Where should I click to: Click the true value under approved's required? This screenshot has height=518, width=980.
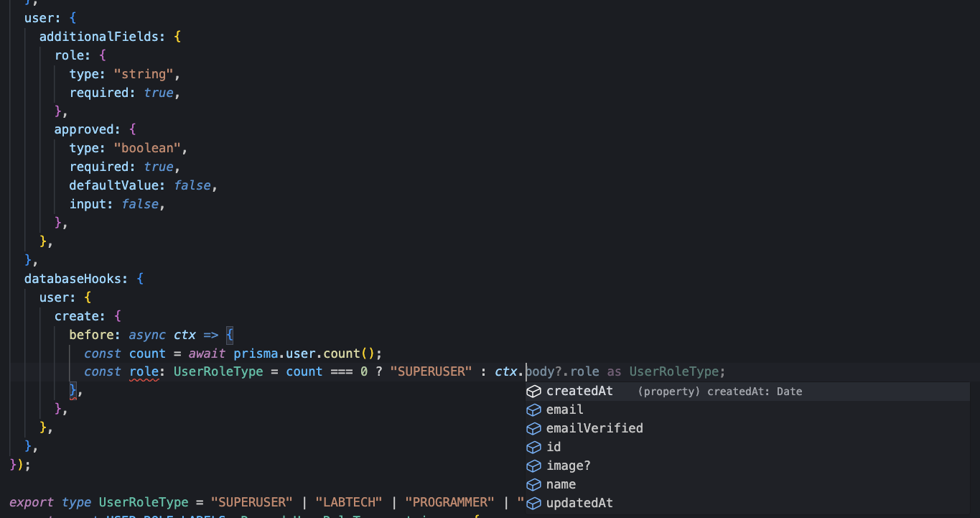[159, 167]
